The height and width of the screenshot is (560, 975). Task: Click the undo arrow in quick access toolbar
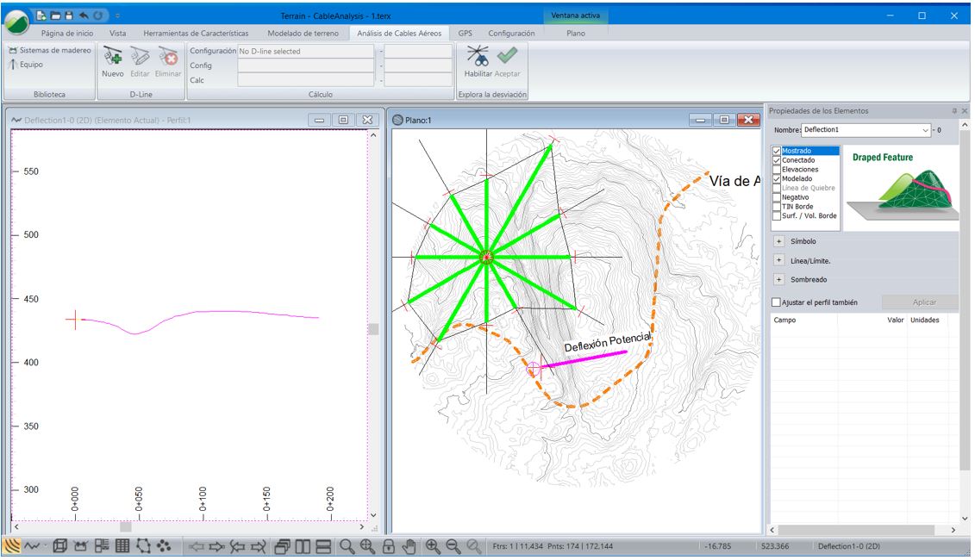tap(84, 16)
